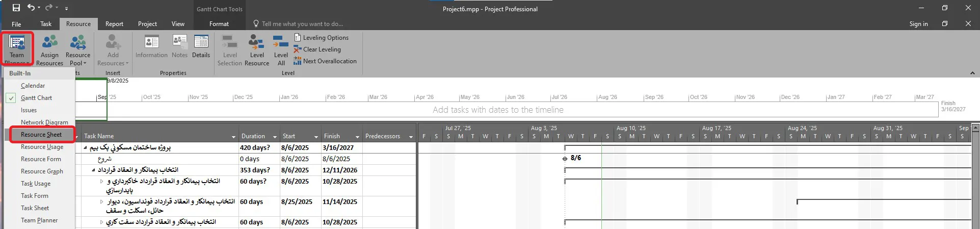Image resolution: width=980 pixels, height=229 pixels.
Task: Select the checked Gantt Chart view
Action: (36, 98)
